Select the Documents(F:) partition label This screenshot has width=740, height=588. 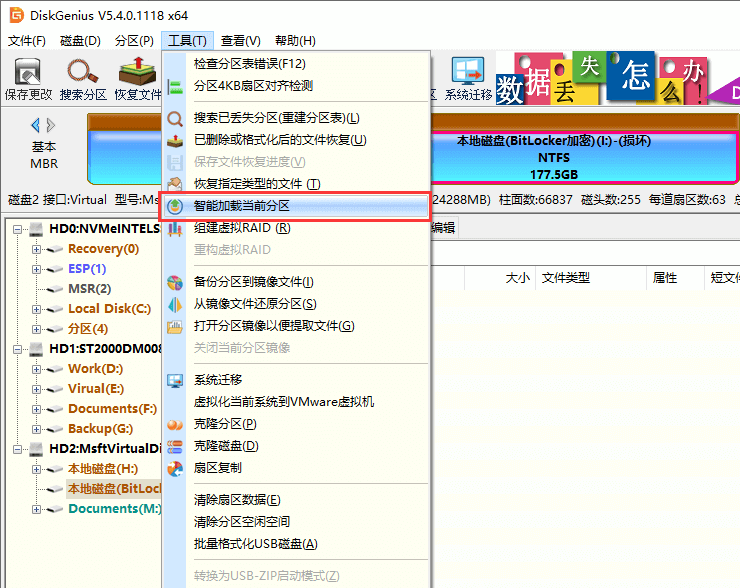point(112,409)
